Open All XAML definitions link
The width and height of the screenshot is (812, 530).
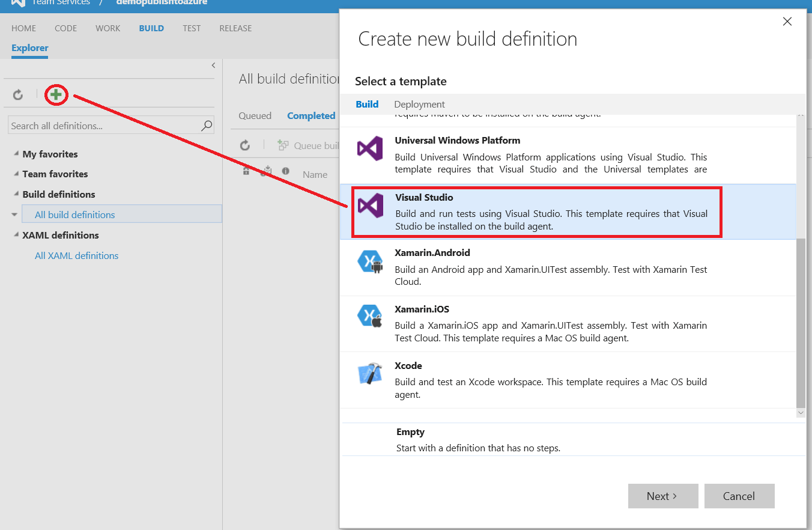76,255
